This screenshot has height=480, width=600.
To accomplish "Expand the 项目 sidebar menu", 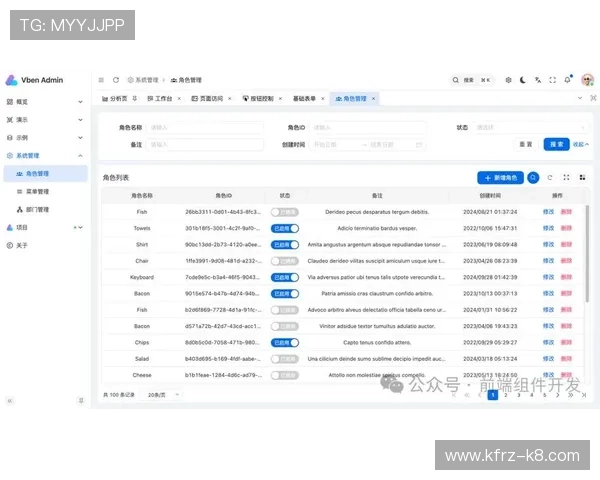I will click(45, 227).
